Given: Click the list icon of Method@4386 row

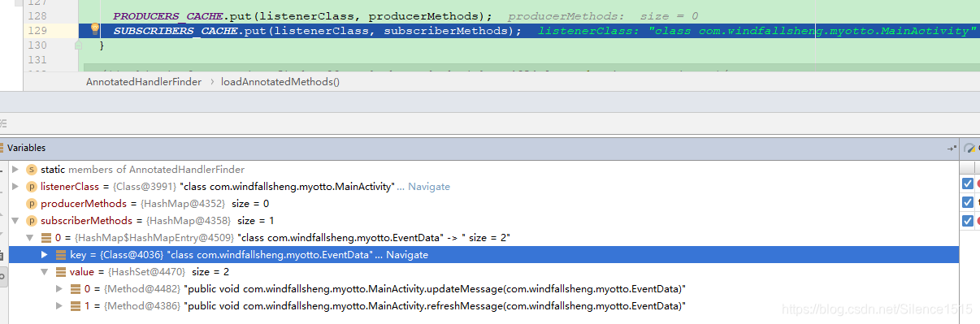Looking at the screenshot, I should [x=76, y=306].
